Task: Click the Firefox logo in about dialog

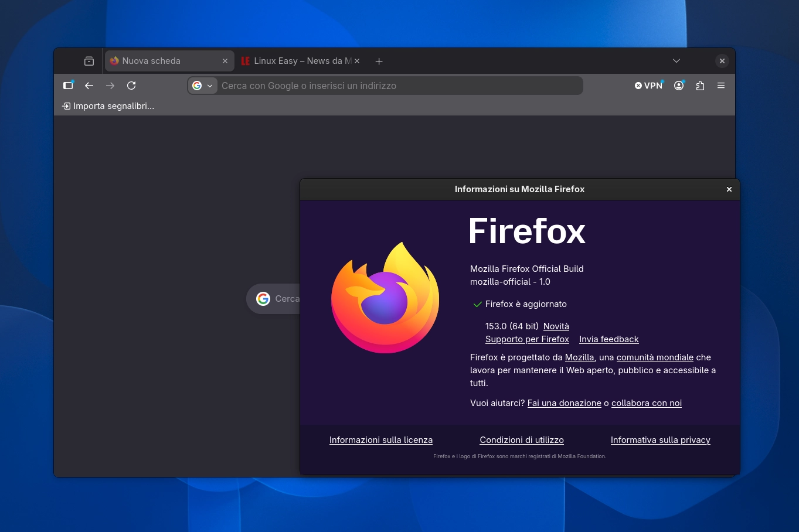Action: 385,297
